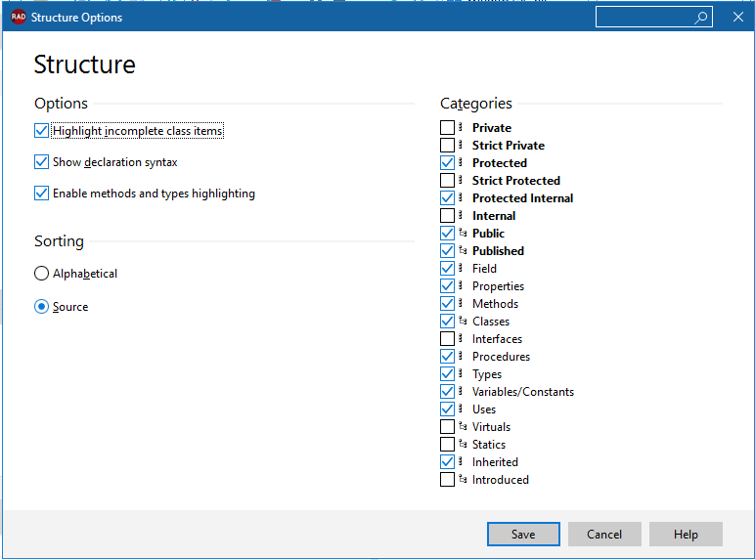Click the icon beside Virtuals category

[463, 426]
